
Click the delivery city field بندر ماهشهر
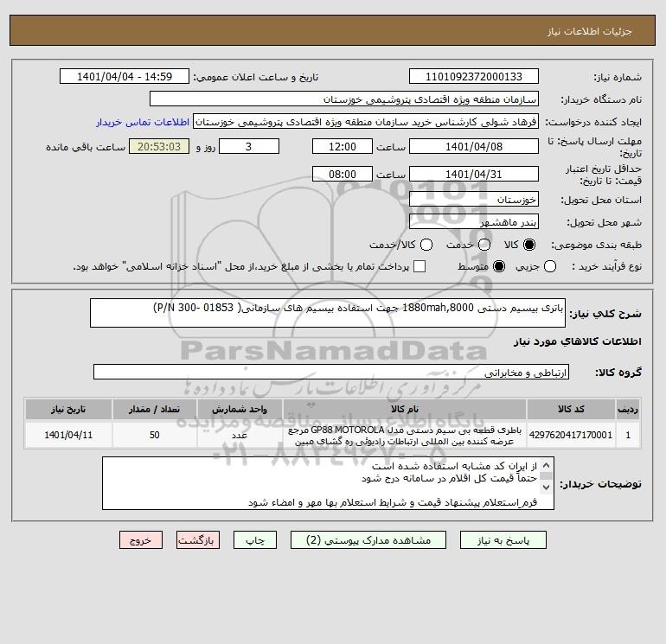[474, 221]
